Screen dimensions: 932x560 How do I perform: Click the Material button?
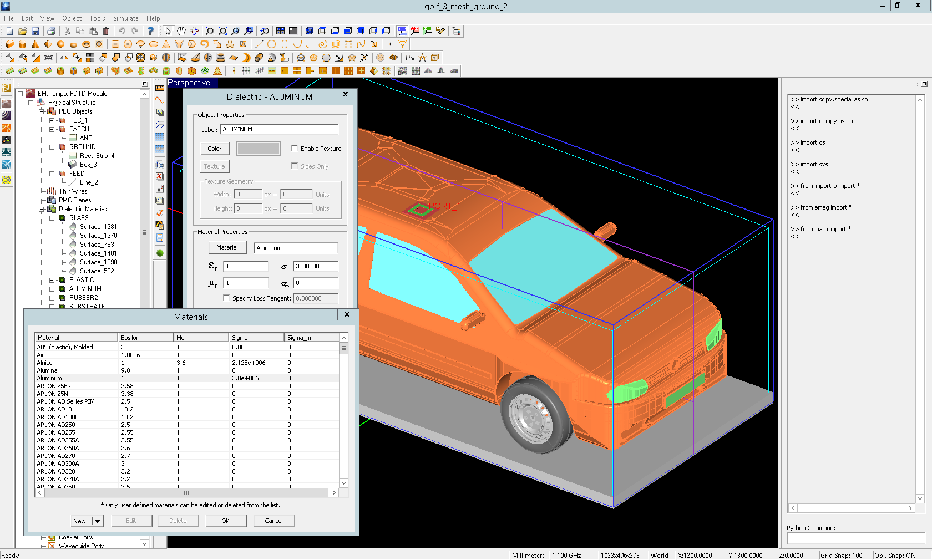[227, 247]
